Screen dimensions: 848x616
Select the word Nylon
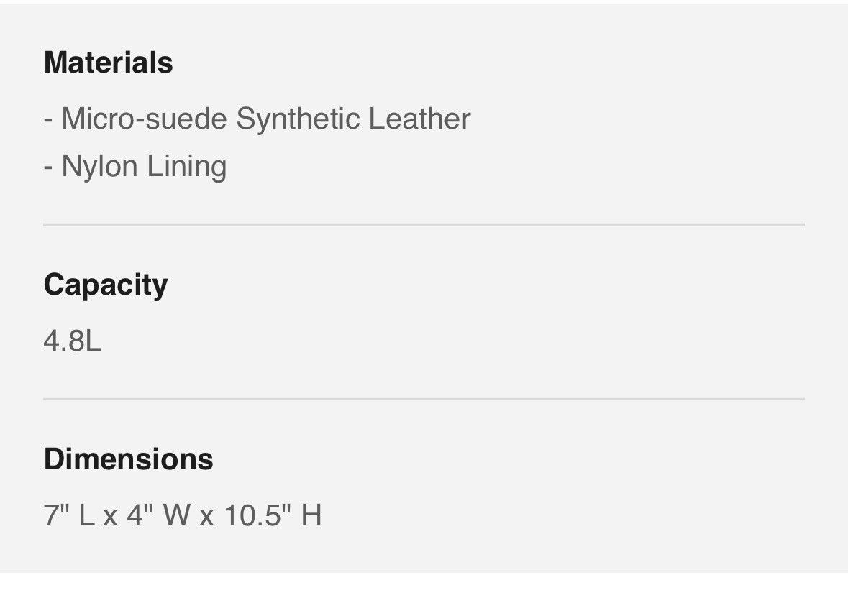click(x=99, y=167)
